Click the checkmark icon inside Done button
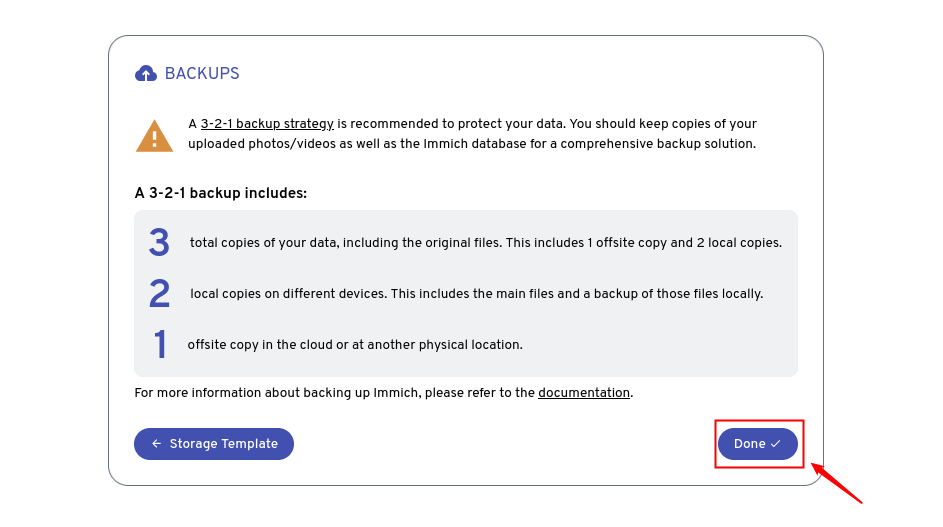 [x=776, y=444]
